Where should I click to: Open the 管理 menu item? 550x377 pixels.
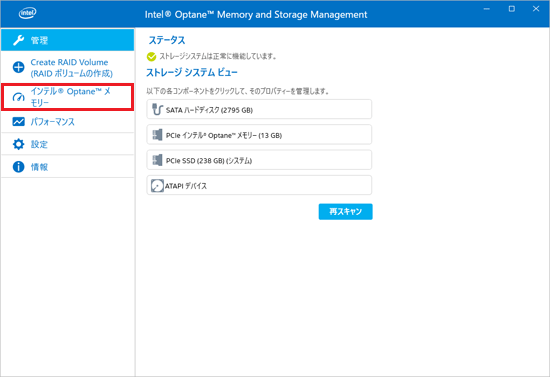pos(67,40)
